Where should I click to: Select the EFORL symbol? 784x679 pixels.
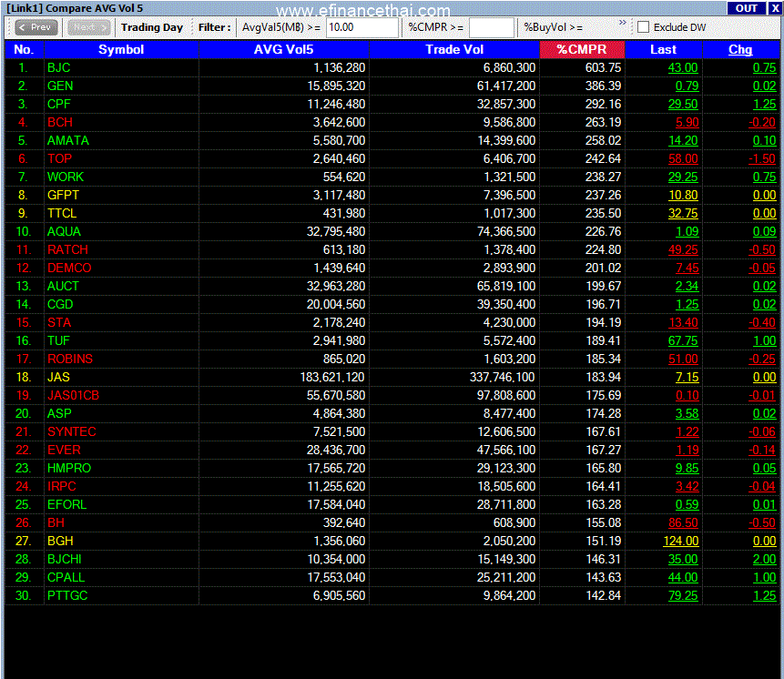coord(67,504)
